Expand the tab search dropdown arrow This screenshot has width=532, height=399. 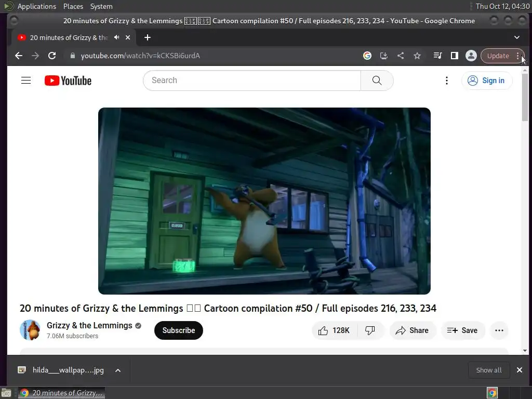517,37
